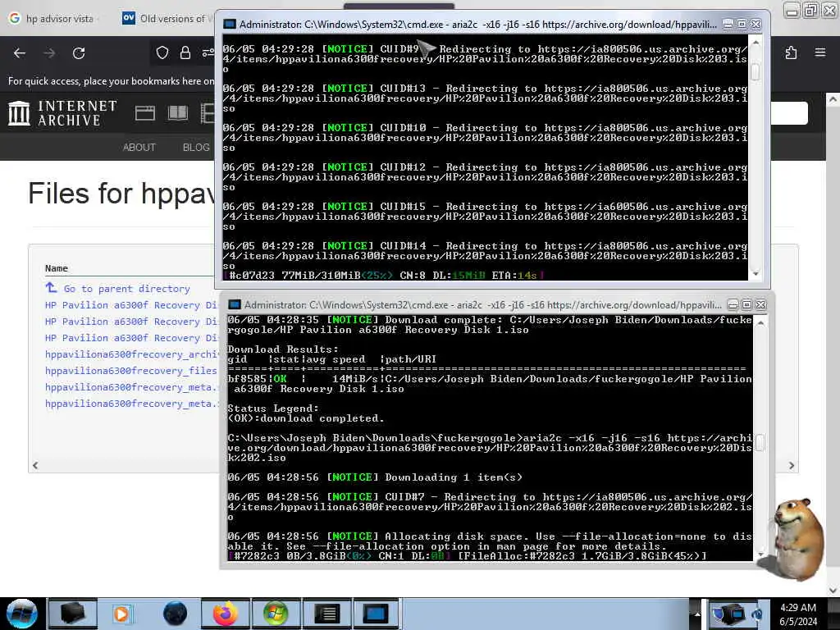The height and width of the screenshot is (630, 840).
Task: Open the Archive video film icon
Action: (x=208, y=113)
